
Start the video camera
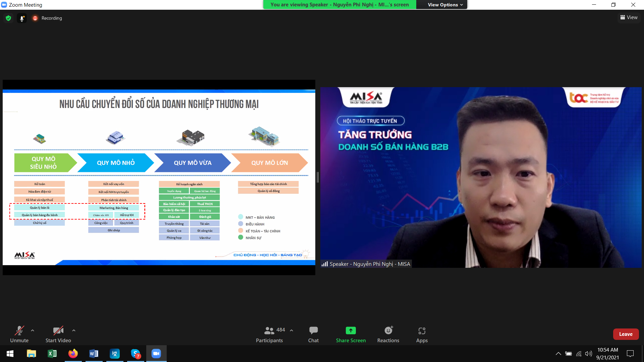point(58,334)
